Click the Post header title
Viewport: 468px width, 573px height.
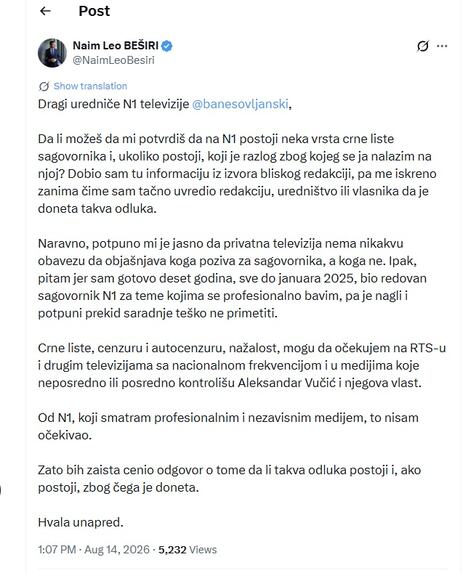coord(94,11)
